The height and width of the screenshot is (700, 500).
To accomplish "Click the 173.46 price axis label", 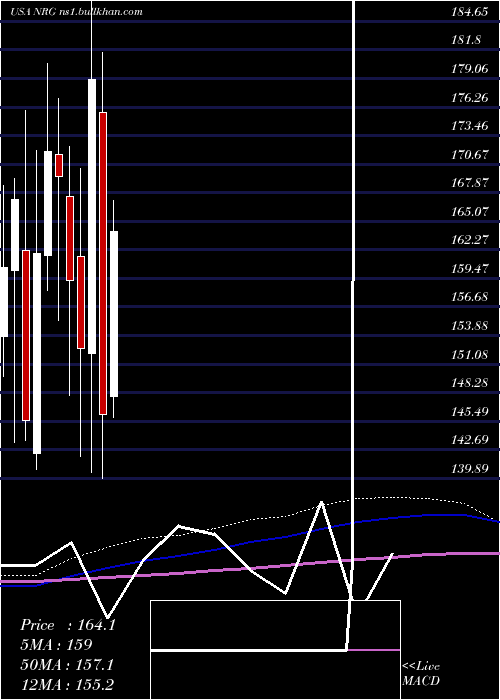I will coord(469,126).
